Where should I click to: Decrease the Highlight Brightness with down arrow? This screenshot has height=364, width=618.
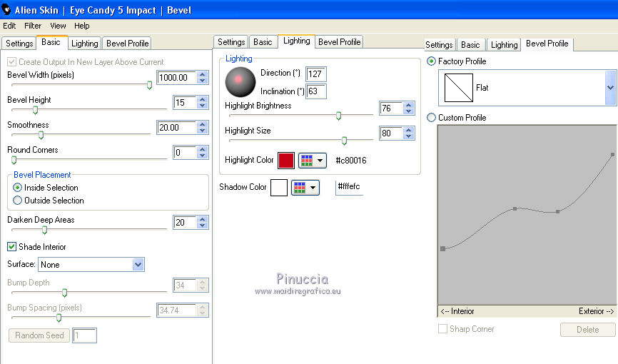pos(409,111)
